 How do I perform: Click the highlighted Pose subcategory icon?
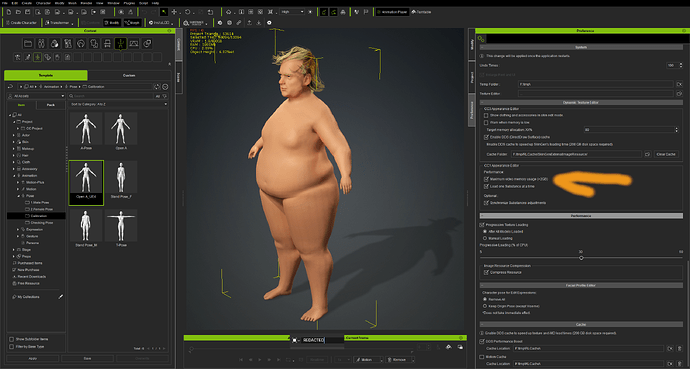pos(37,57)
